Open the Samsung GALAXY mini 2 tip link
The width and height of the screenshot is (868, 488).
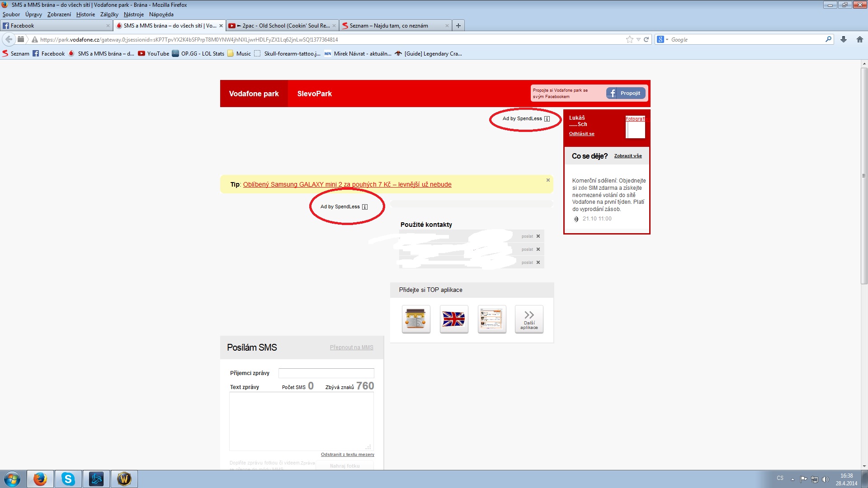347,184
